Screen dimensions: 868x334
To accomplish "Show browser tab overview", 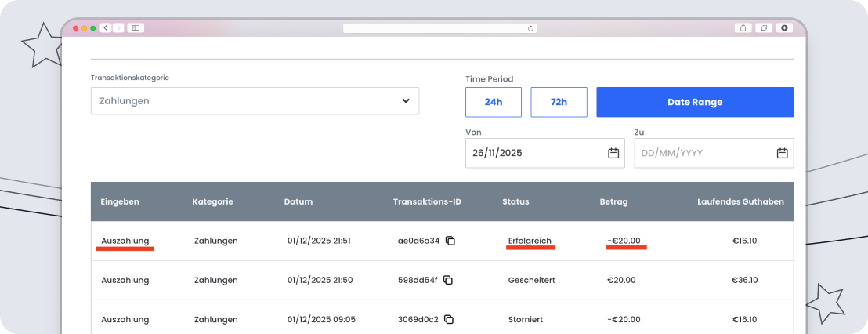I will [x=764, y=27].
